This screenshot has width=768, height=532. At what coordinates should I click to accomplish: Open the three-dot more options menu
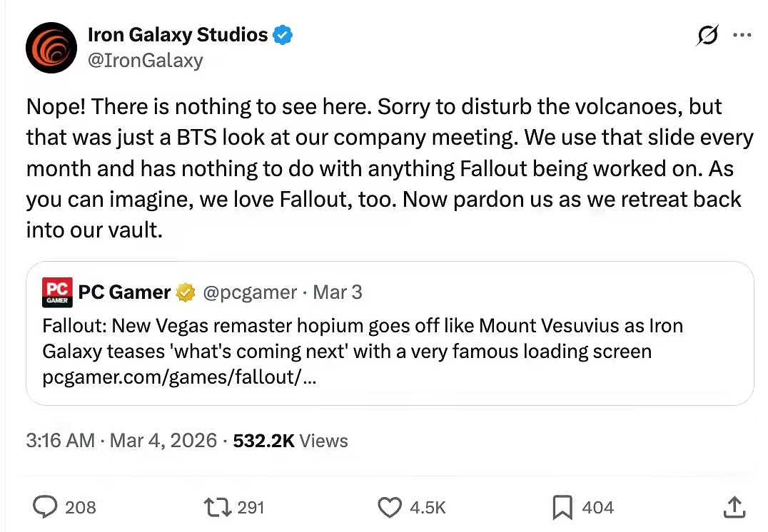pyautogui.click(x=742, y=36)
